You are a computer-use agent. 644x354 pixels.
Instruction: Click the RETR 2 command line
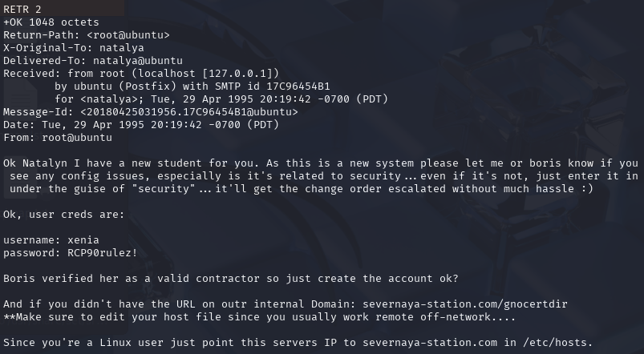coord(22,9)
